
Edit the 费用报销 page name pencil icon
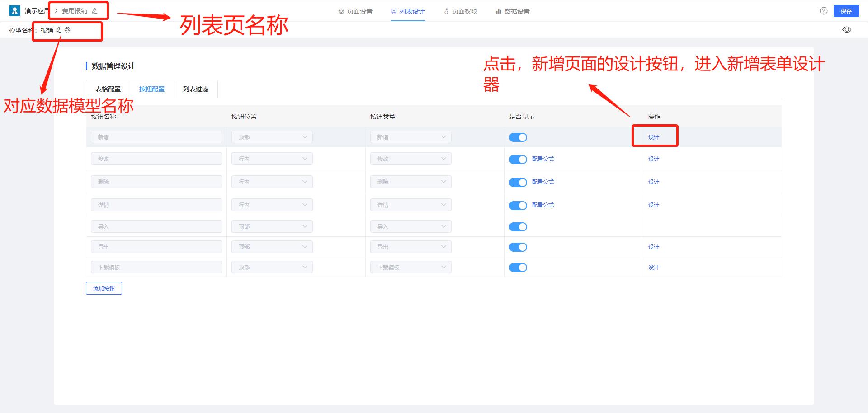click(94, 11)
